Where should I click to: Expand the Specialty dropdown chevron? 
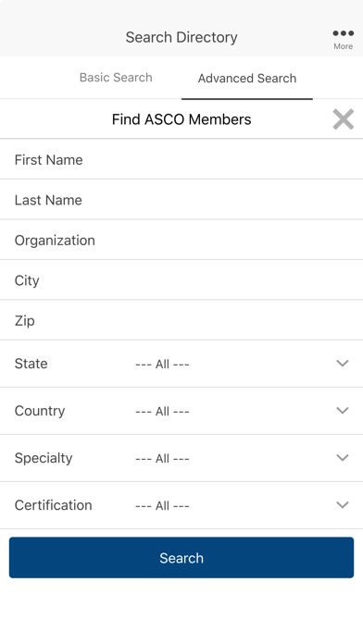pos(343,457)
